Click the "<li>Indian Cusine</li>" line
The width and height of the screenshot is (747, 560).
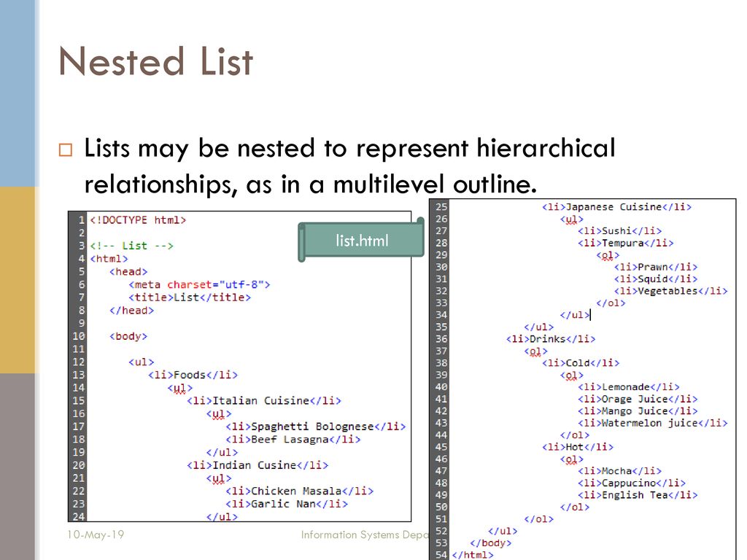tap(258, 464)
